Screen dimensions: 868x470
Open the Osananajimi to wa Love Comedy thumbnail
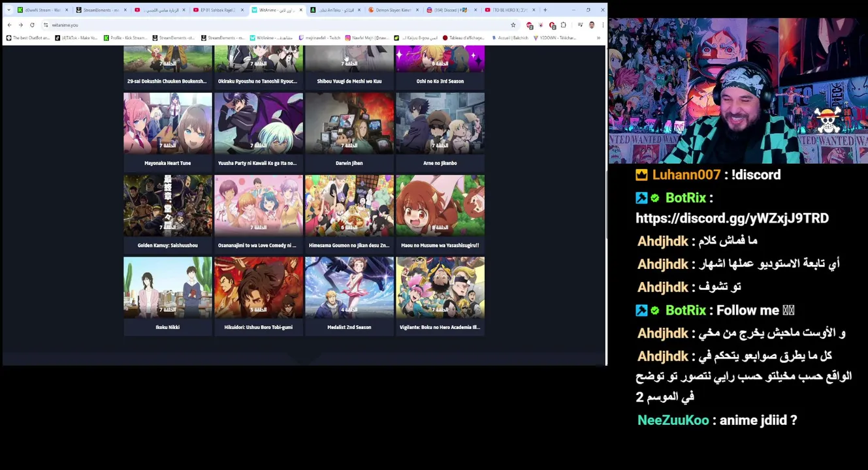(x=259, y=205)
